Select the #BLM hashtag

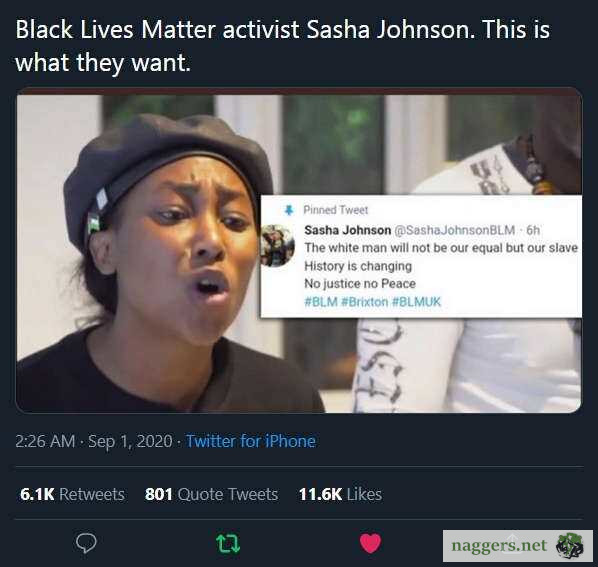click(x=321, y=302)
